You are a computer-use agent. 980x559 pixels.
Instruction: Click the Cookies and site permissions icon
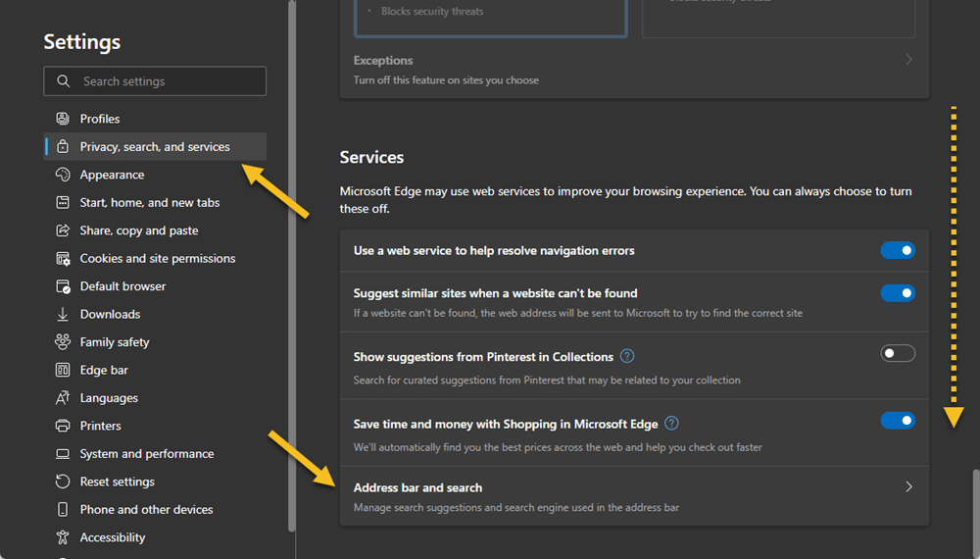tap(63, 258)
